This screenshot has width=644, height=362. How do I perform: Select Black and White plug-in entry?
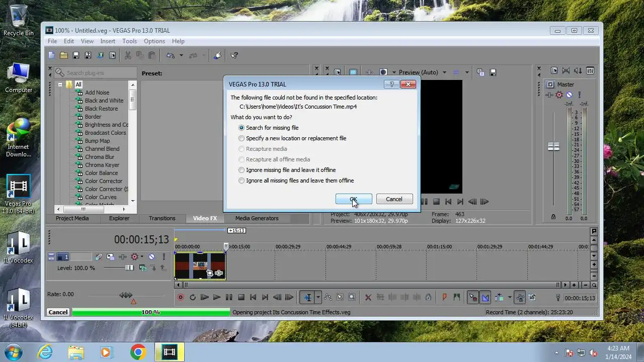click(x=104, y=101)
